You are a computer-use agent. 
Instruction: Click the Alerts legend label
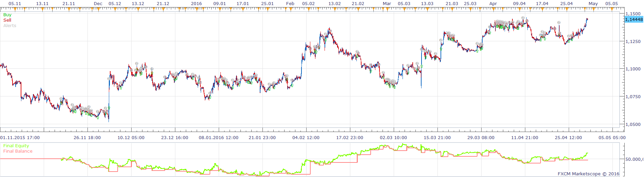pyautogui.click(x=10, y=26)
